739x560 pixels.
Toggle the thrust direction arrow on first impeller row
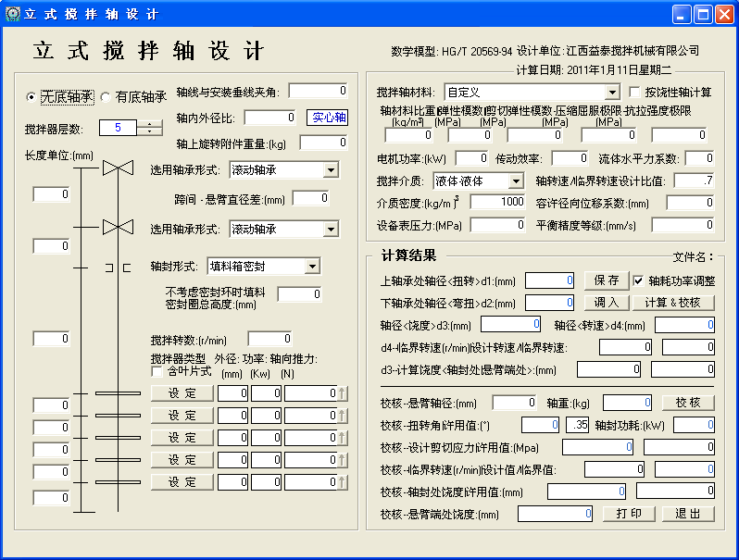tap(343, 393)
